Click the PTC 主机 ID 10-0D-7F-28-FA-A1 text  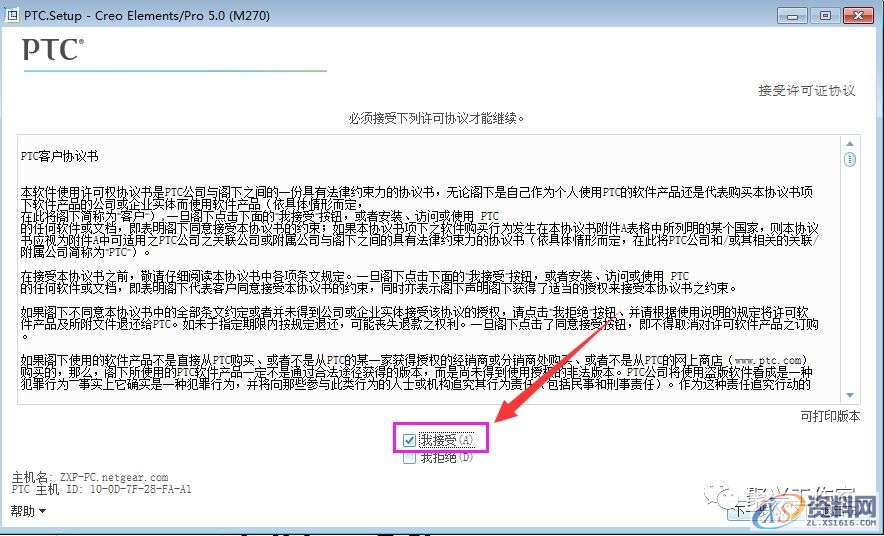pyautogui.click(x=101, y=489)
